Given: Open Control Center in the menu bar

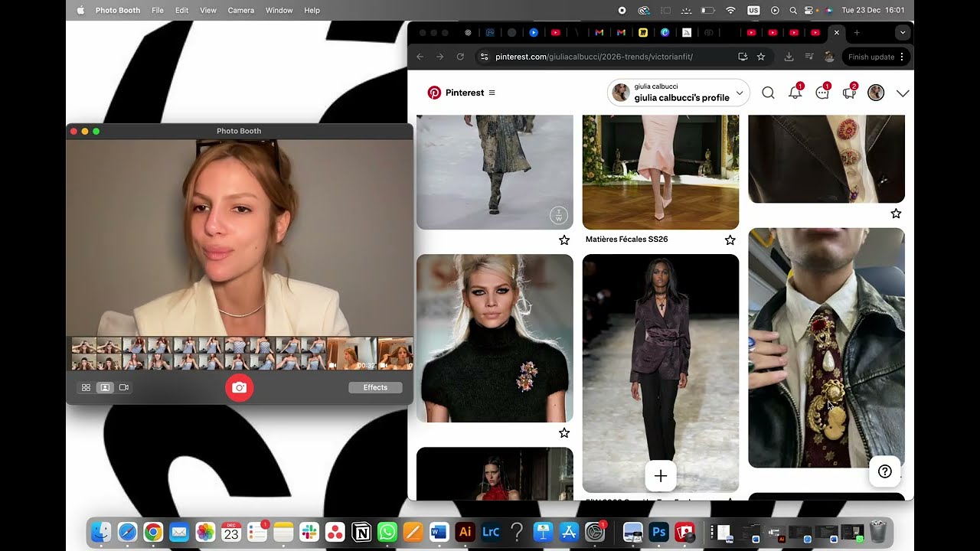Looking at the screenshot, I should pos(810,11).
